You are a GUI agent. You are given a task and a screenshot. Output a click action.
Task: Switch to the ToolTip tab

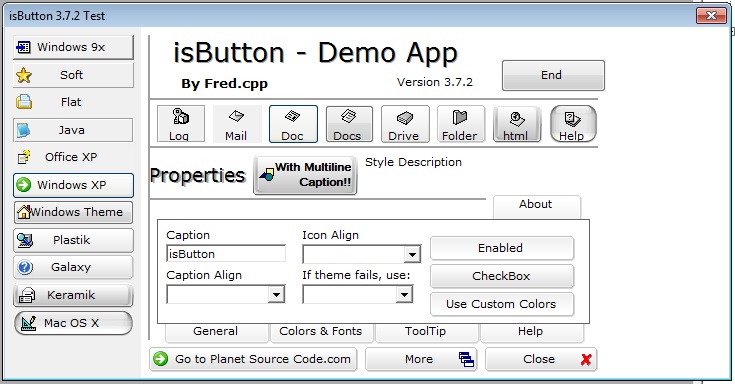pyautogui.click(x=426, y=332)
